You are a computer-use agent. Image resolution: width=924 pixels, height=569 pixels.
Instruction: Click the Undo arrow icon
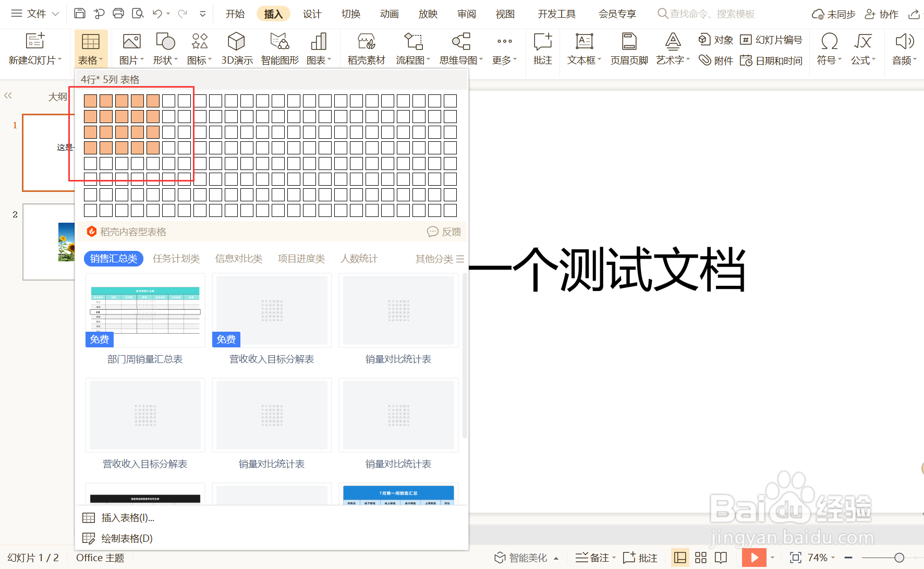coord(157,14)
